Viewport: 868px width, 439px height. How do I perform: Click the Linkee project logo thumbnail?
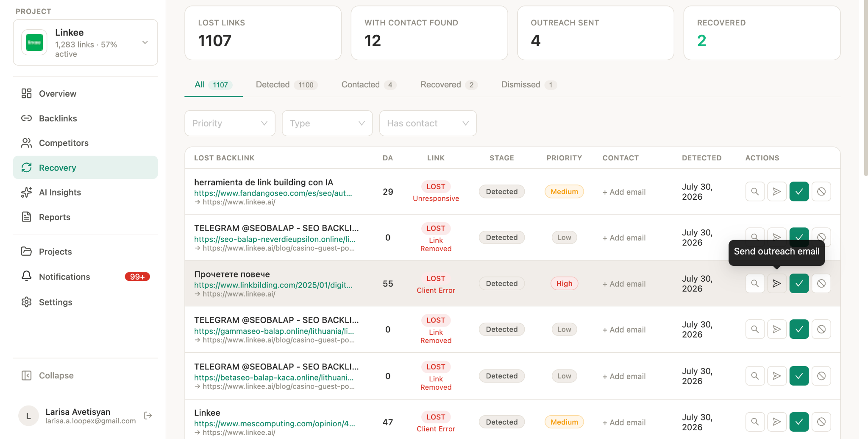(x=34, y=42)
